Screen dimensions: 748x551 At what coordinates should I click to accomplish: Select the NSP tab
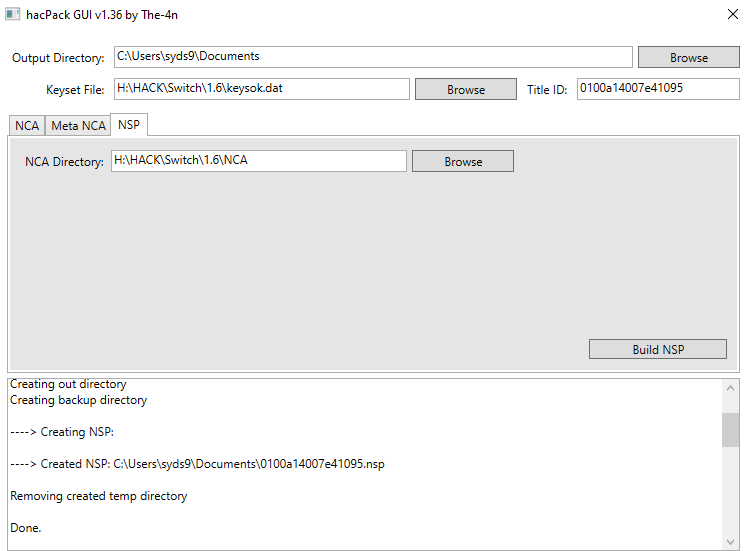pos(129,125)
